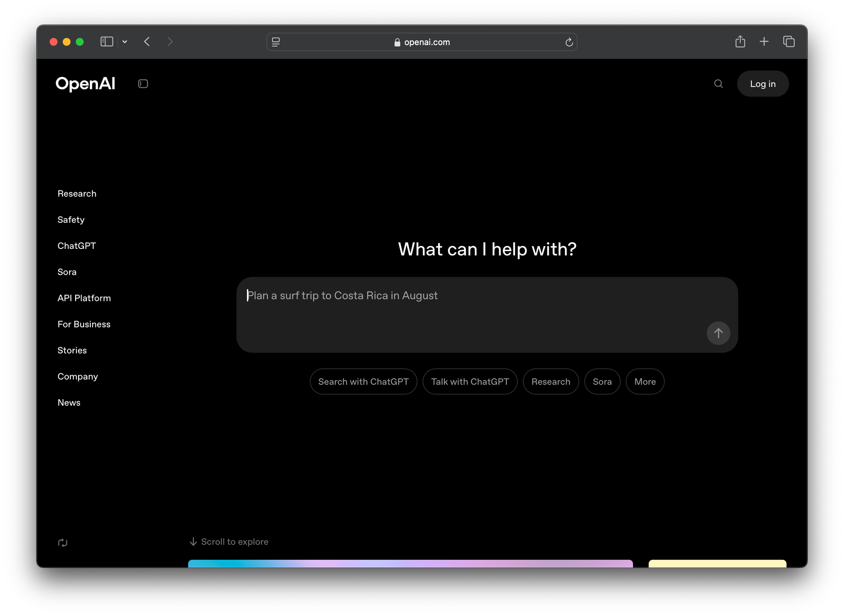Show Safari tab overview icon

point(789,41)
